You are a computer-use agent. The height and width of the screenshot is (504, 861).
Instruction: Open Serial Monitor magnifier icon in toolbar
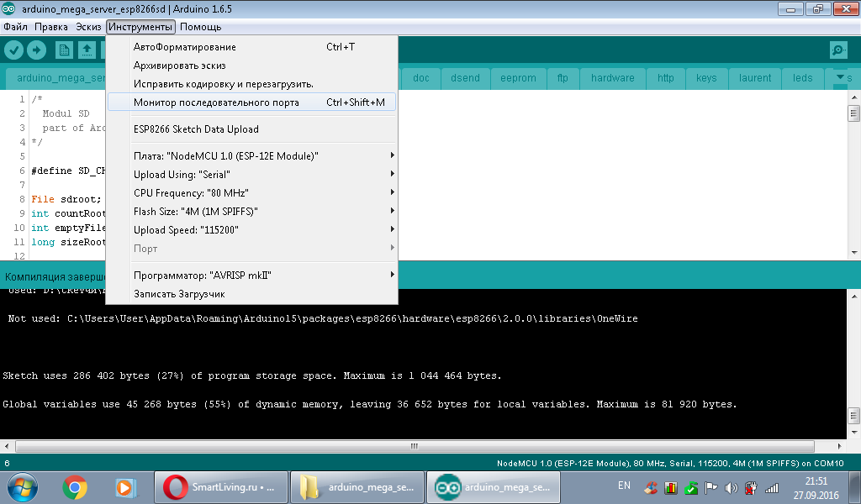(x=837, y=50)
